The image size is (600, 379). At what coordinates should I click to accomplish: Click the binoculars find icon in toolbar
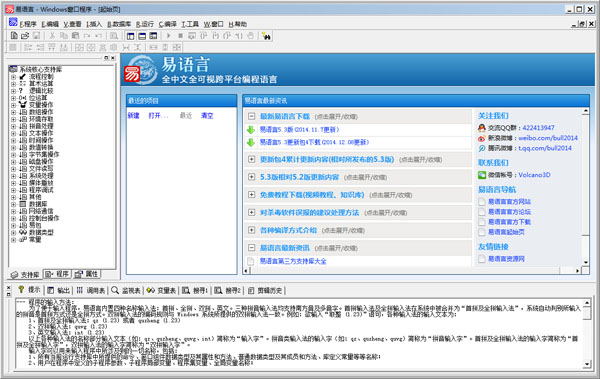[266, 36]
